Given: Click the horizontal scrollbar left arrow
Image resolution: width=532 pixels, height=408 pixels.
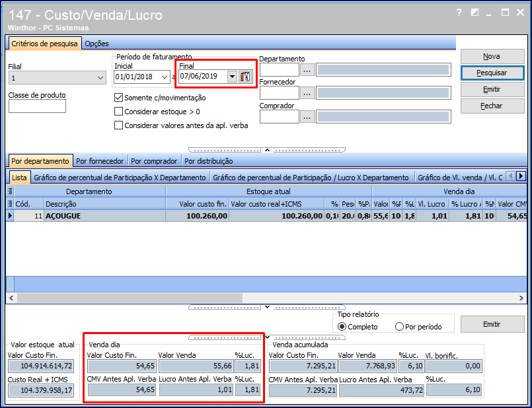Looking at the screenshot, I should point(11,298).
